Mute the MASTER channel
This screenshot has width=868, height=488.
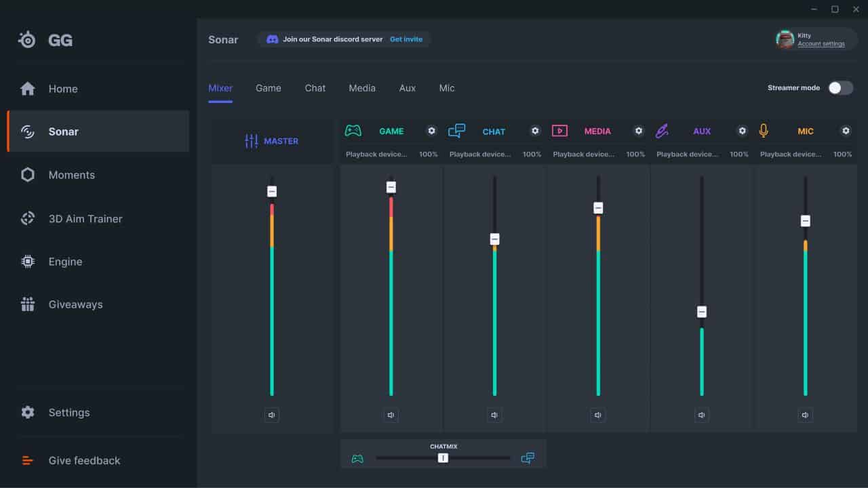point(272,415)
